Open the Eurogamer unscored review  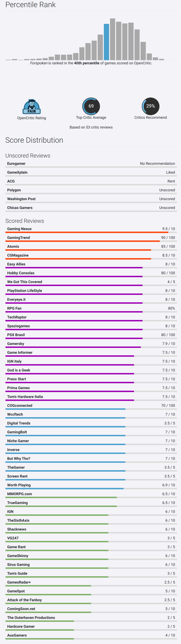[x=16, y=163]
